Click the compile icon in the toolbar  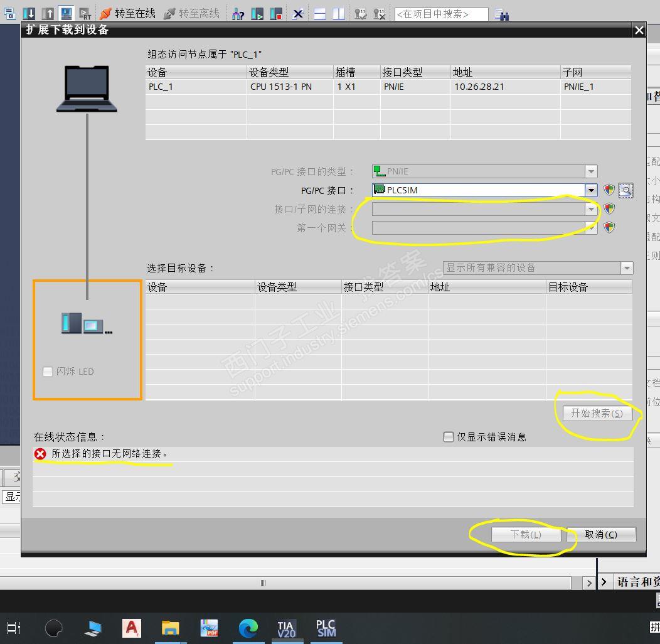point(9,13)
